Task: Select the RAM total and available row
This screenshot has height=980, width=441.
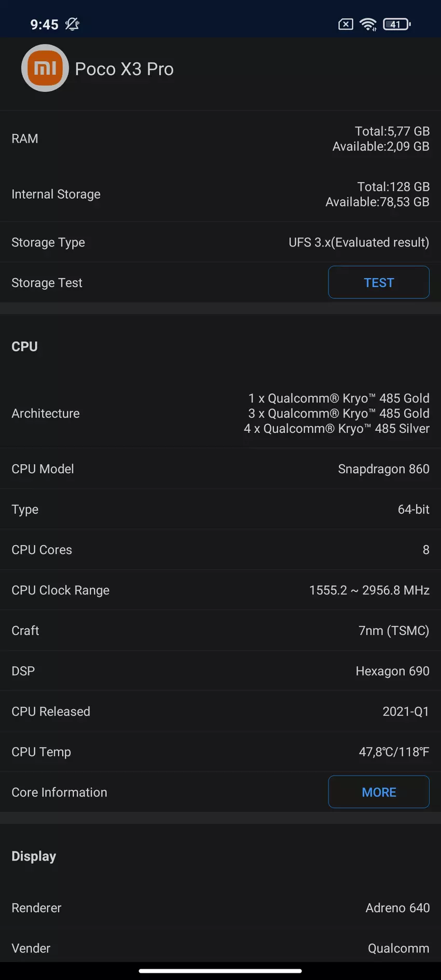Action: (220, 139)
